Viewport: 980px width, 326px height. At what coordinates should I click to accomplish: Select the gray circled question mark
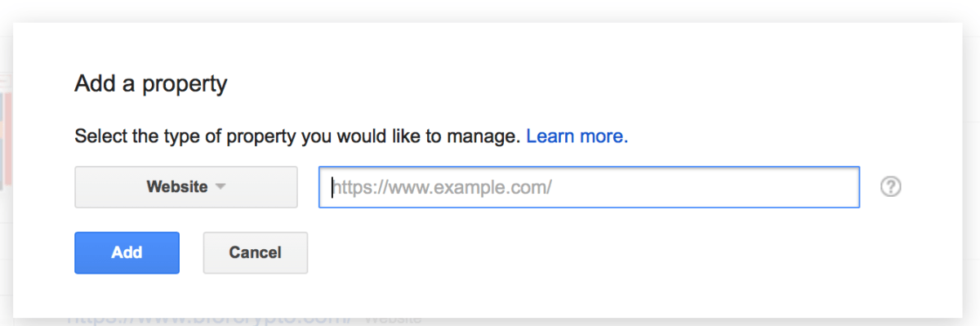click(890, 187)
